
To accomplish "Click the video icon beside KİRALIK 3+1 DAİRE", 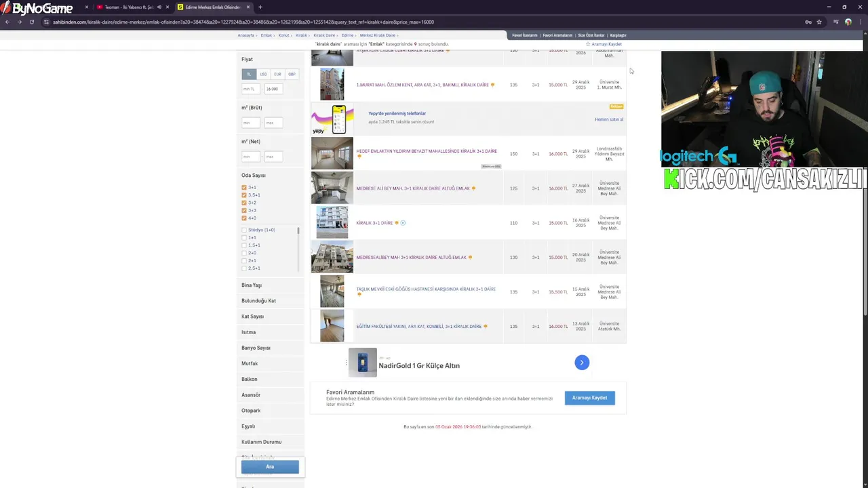I will click(x=403, y=223).
